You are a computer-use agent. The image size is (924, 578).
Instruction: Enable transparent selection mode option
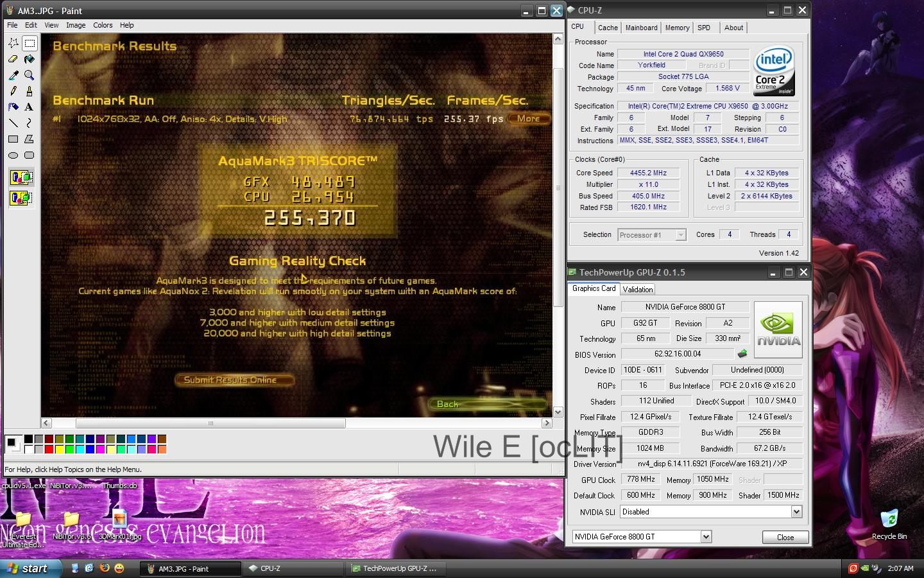pos(21,198)
